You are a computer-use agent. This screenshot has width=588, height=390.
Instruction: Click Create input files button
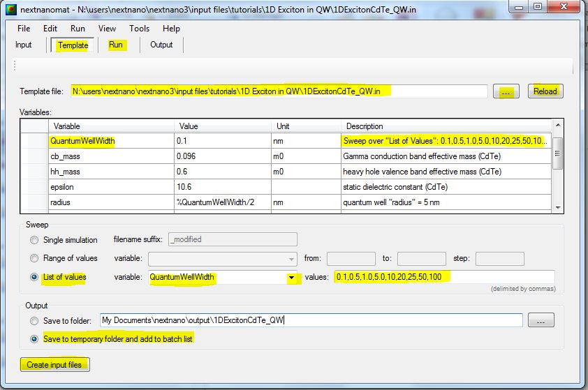click(x=55, y=365)
